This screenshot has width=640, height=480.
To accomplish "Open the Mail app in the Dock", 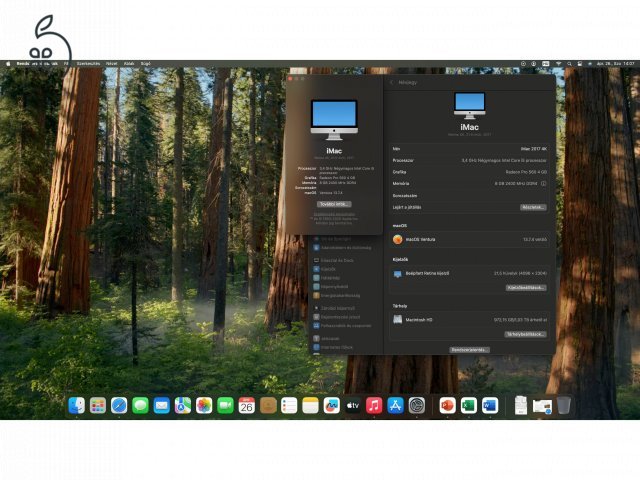I will pyautogui.click(x=161, y=406).
